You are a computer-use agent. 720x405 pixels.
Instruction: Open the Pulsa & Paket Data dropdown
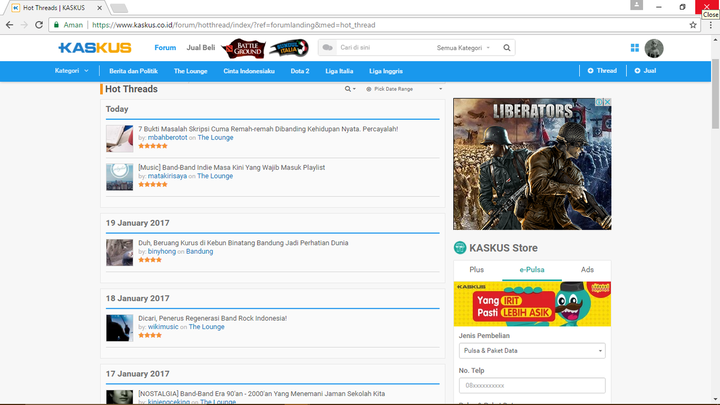(532, 351)
